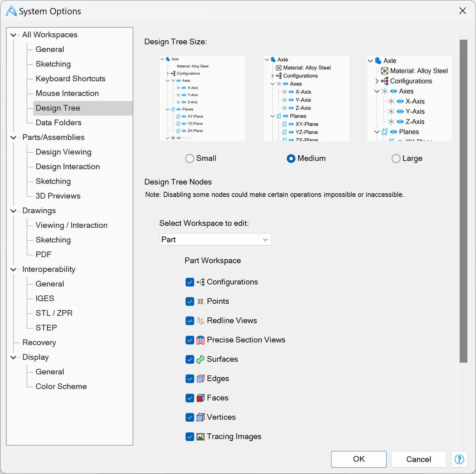The width and height of the screenshot is (476, 474).
Task: Uncheck the Faces checkbox
Action: (x=190, y=398)
